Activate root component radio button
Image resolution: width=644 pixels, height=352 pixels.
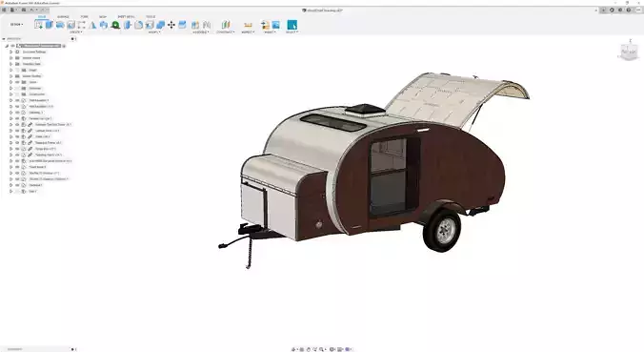[x=64, y=46]
